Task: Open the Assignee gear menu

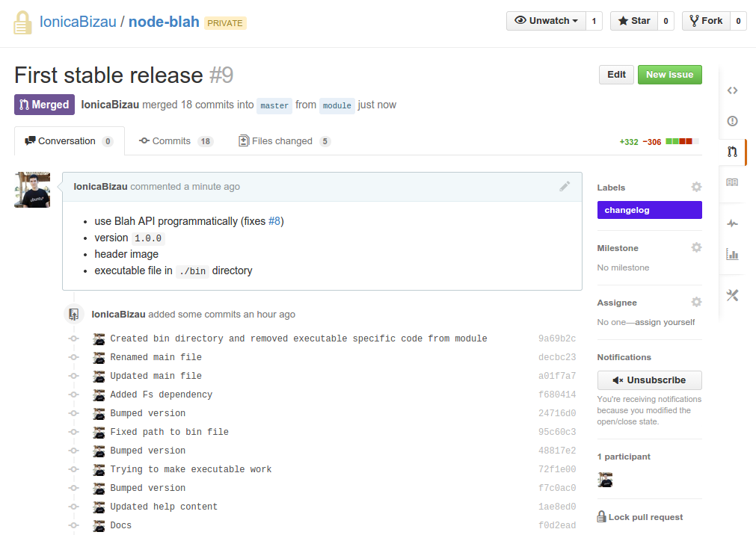Action: [696, 303]
